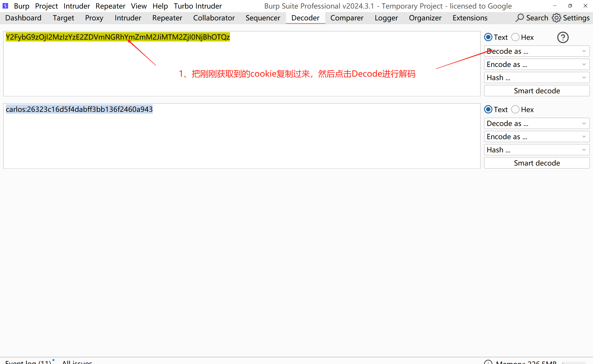Click the Event log status bar item

click(28, 362)
